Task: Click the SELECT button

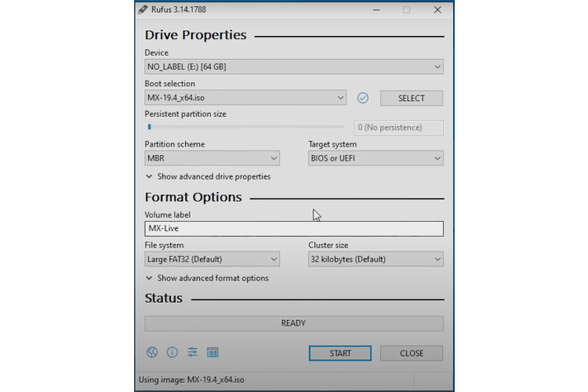Action: click(412, 98)
